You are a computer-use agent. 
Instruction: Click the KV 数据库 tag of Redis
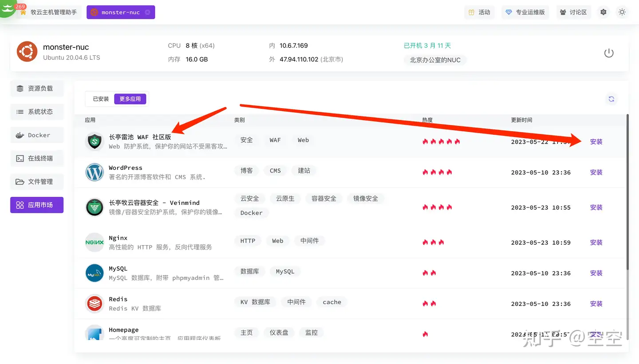tap(255, 302)
